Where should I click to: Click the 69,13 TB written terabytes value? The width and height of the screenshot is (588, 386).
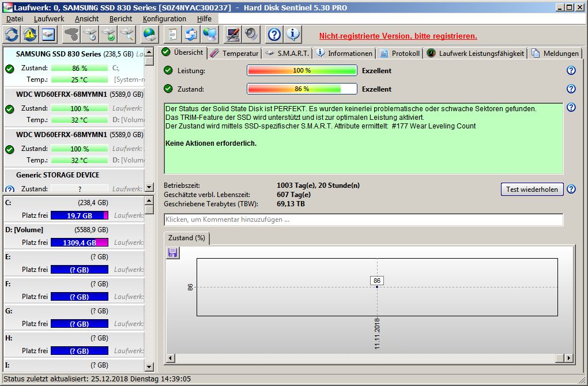click(291, 204)
